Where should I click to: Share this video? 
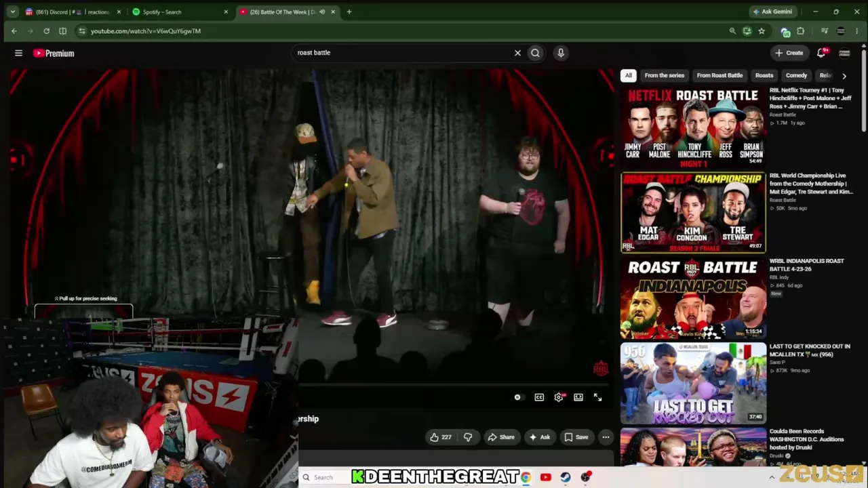tap(501, 437)
